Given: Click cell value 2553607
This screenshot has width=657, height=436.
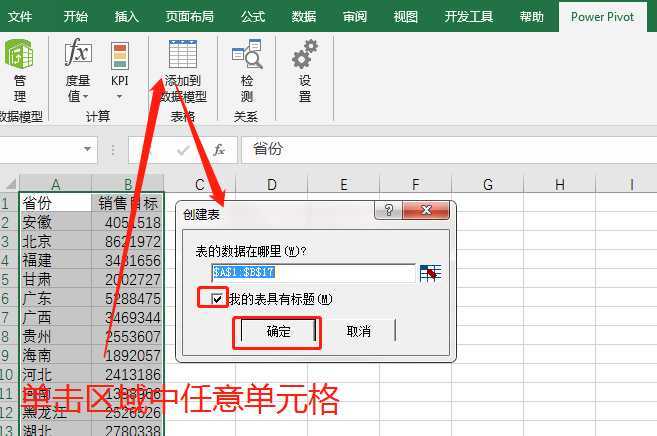Looking at the screenshot, I should click(128, 336).
